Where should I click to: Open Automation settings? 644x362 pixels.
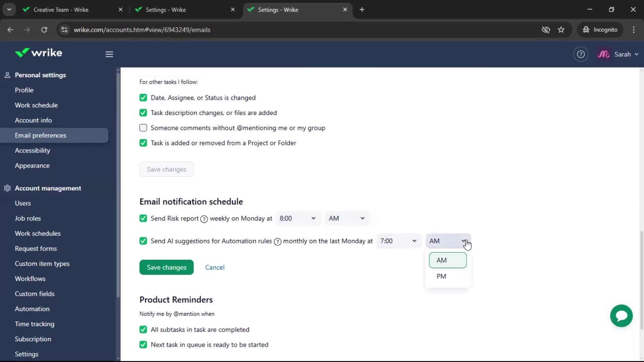tap(32, 309)
